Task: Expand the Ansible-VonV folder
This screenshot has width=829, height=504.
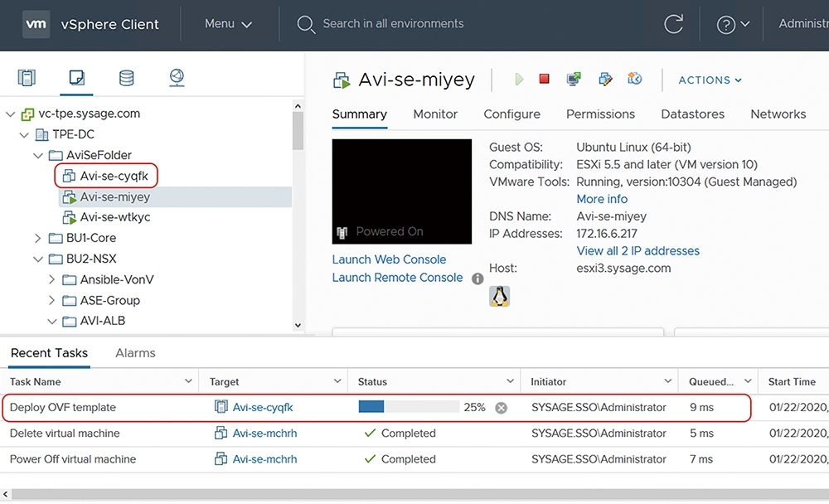Action: [51, 279]
